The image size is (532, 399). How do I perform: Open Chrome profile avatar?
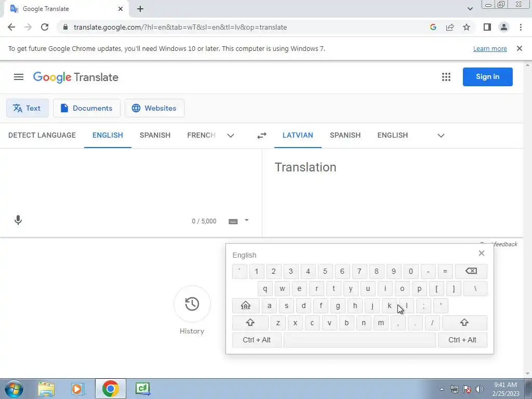coord(504,27)
